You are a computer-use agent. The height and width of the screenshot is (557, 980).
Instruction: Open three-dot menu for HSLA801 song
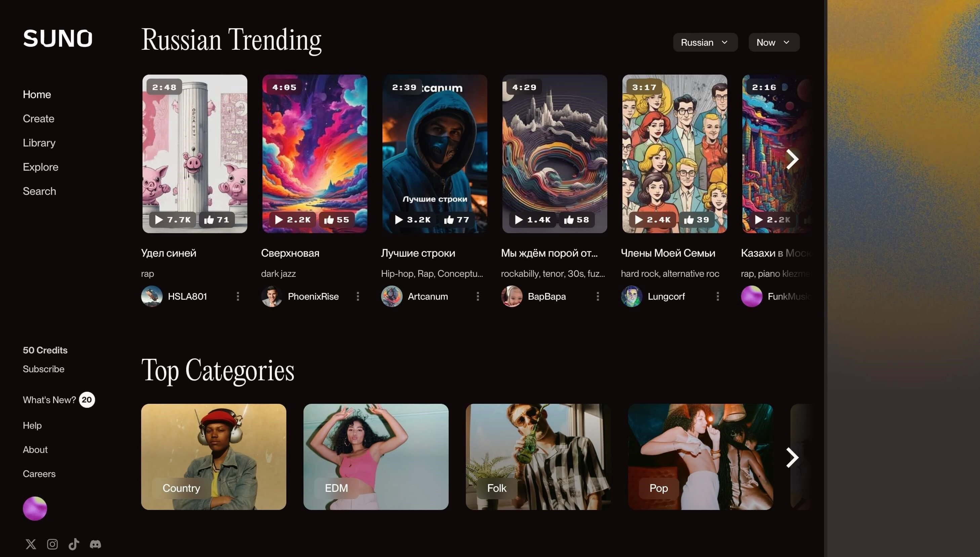point(238,296)
